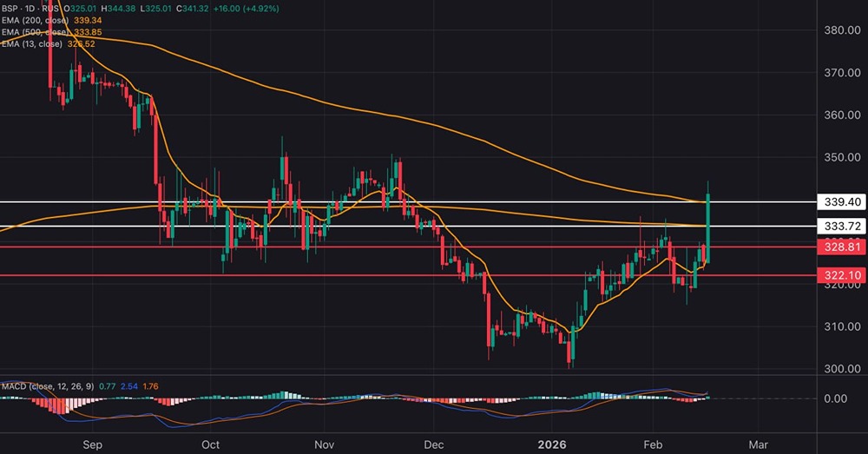The width and height of the screenshot is (868, 454).
Task: Click the closing price C341.32 value
Action: [x=192, y=9]
